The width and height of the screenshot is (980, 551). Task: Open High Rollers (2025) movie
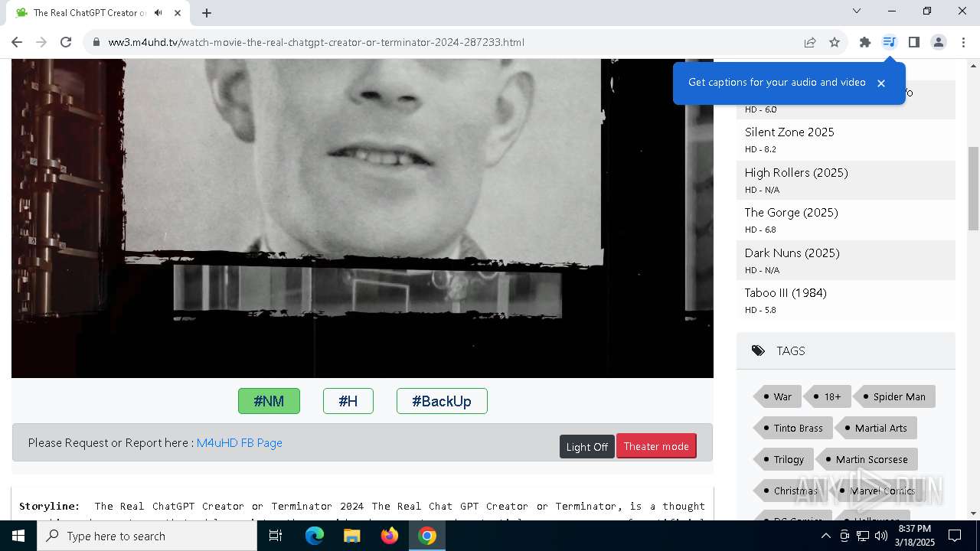[x=796, y=172]
